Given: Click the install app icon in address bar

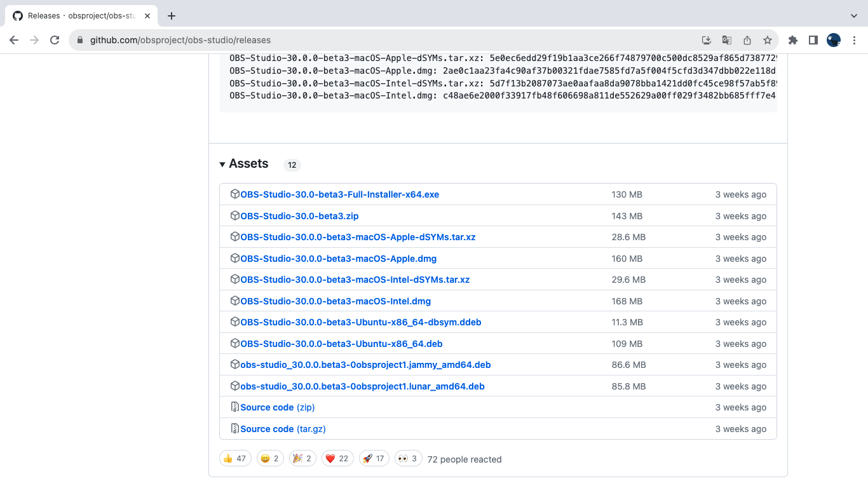Looking at the screenshot, I should tap(707, 40).
